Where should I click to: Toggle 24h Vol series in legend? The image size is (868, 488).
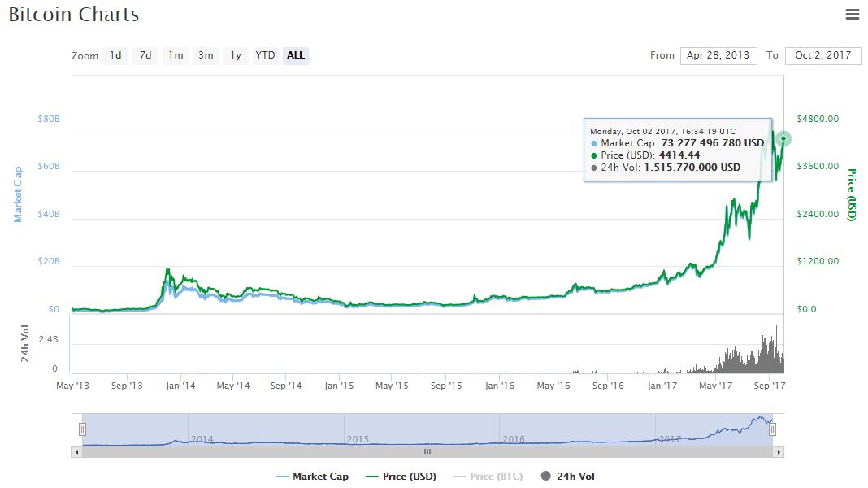(567, 477)
